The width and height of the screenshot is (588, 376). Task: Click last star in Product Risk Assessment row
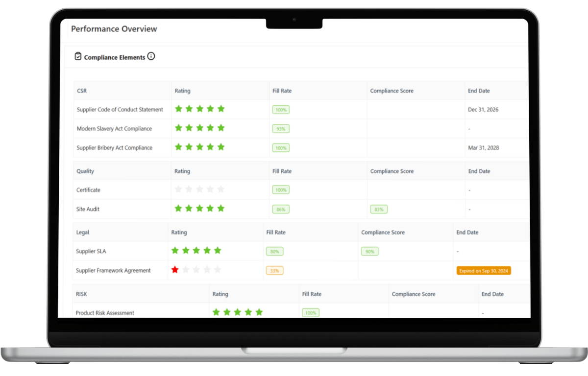pos(259,312)
